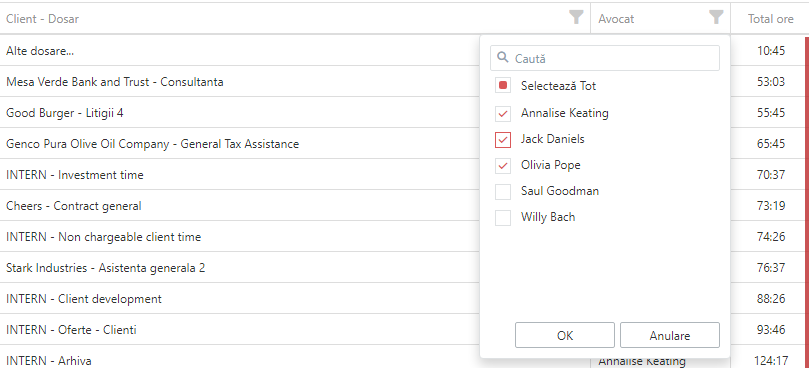Open the Avocat column filter icon
Screen dimensions: 809x368
(716, 19)
